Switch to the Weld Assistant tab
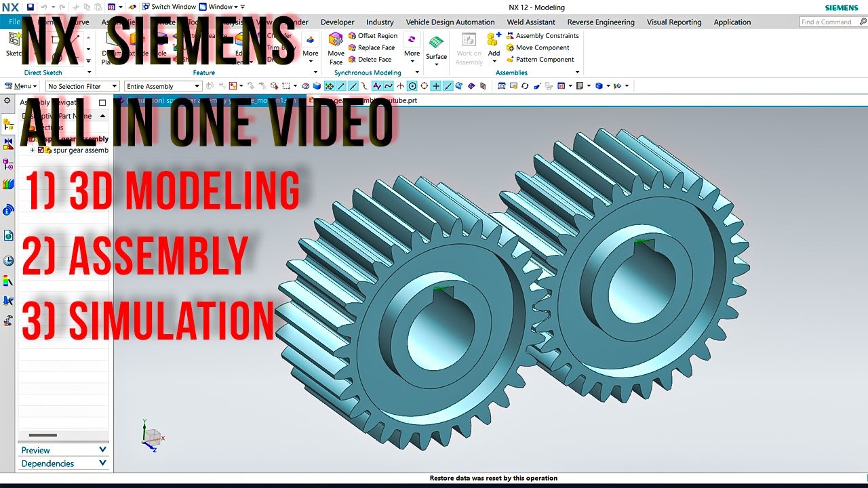 531,22
